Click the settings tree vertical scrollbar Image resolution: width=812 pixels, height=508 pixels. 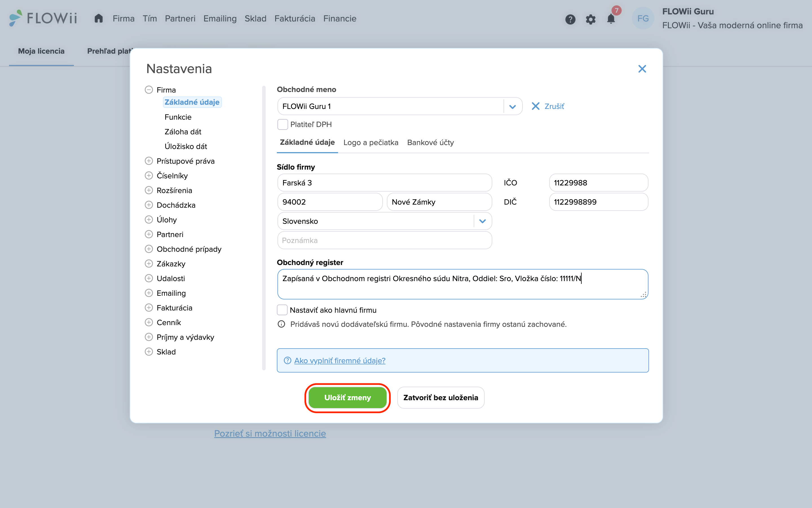coord(264,228)
